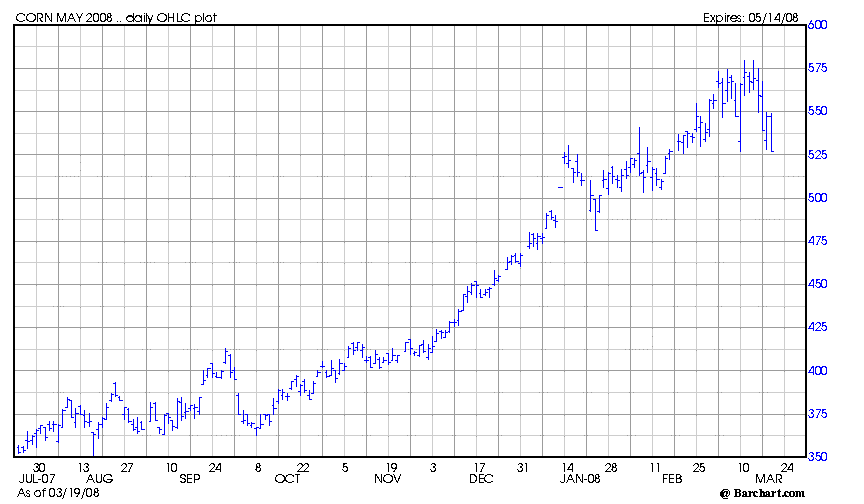Click the date tick '17' above DEC
Screen dimensions: 864x504
(x=479, y=468)
